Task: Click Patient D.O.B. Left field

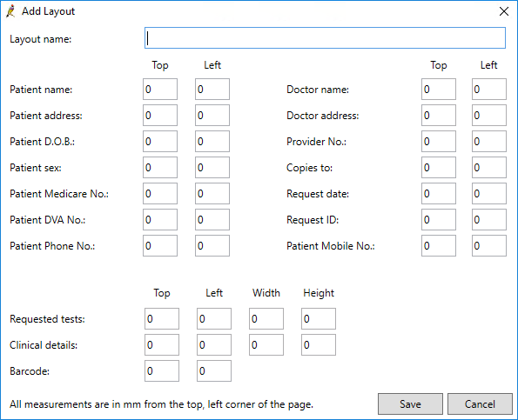Action: click(212, 141)
